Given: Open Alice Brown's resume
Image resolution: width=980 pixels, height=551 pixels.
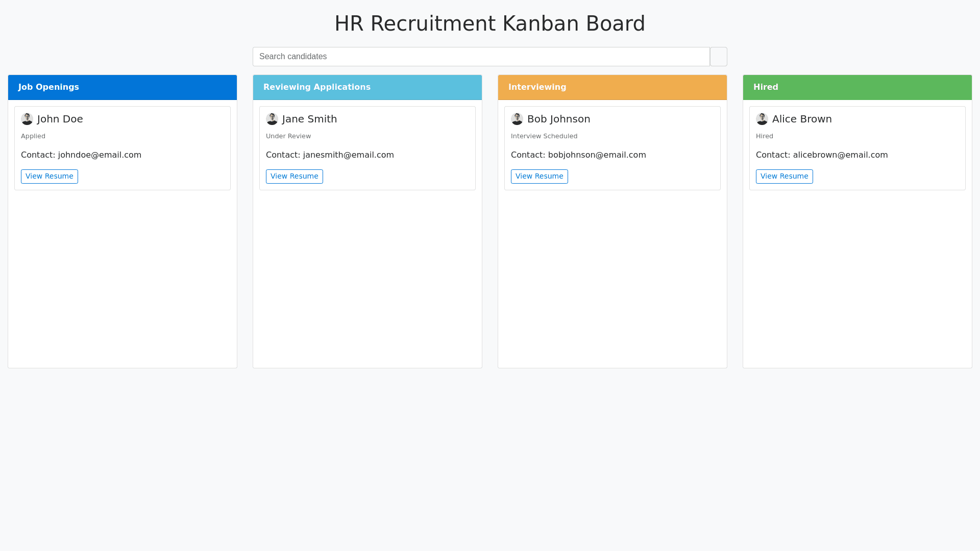Looking at the screenshot, I should (785, 177).
